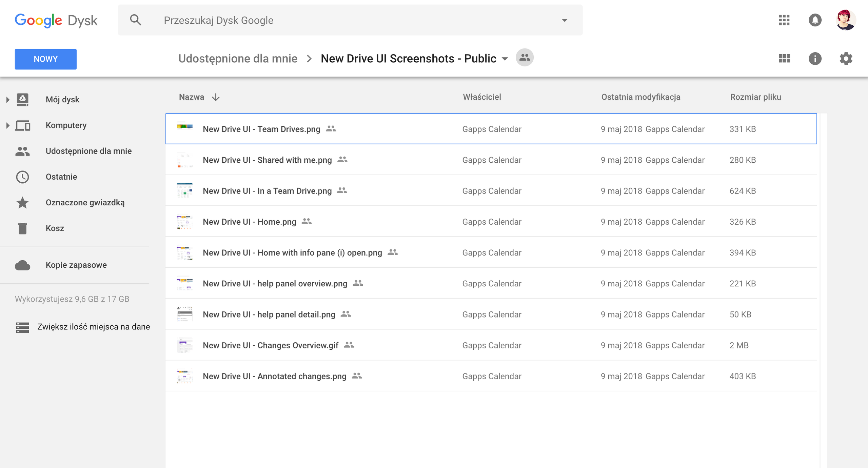
Task: Click the blue NOWY button
Action: click(x=45, y=59)
